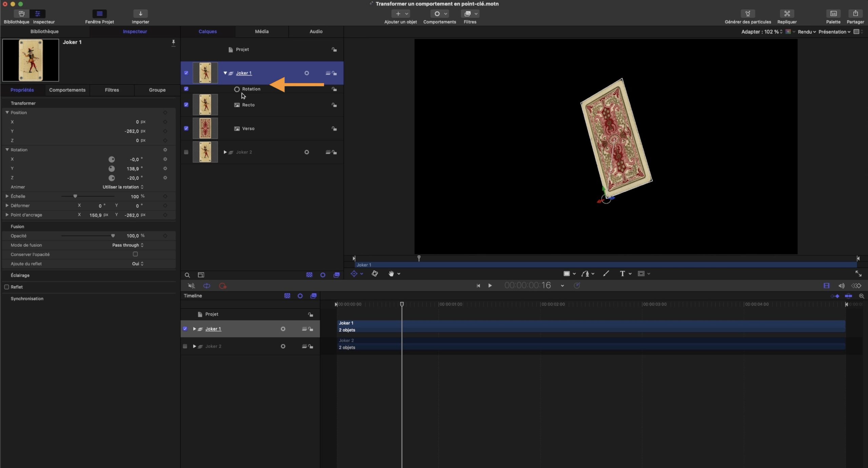Toggle record animation button
Screen dimensions: 868x468
pos(222,286)
